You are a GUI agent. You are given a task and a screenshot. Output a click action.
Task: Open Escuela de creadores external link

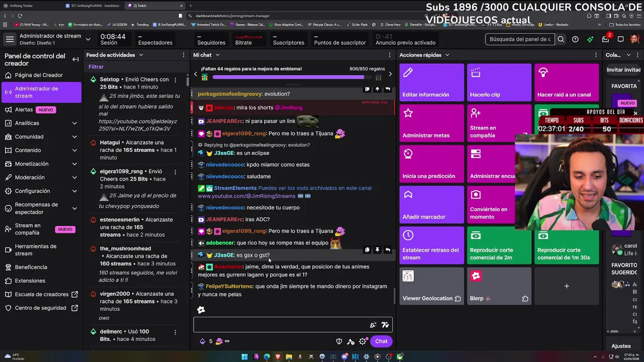[x=41, y=294]
